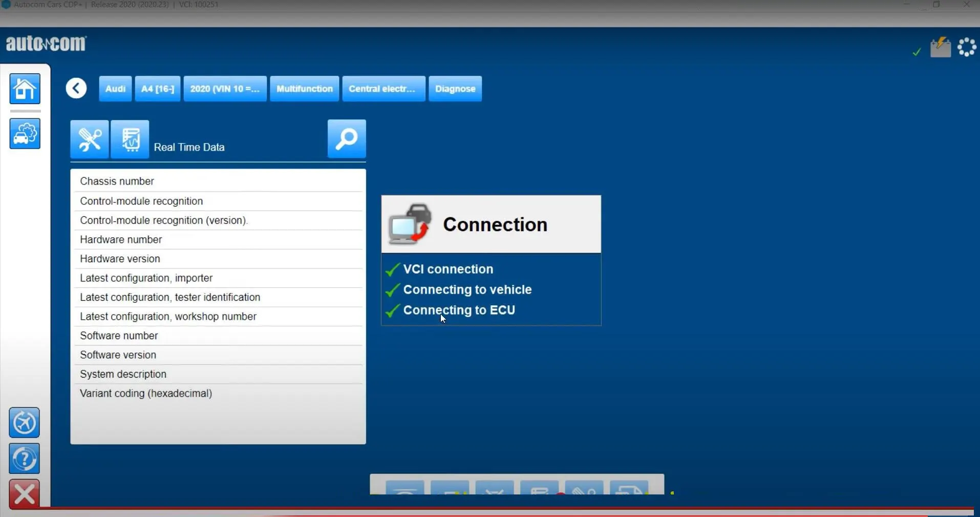This screenshot has width=980, height=517.
Task: Open the vehicle selection icon in sidebar
Action: tap(25, 134)
